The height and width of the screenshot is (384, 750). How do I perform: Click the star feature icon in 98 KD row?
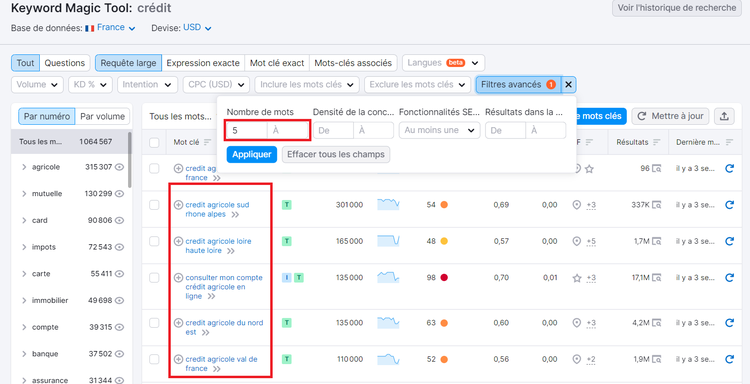coord(577,277)
